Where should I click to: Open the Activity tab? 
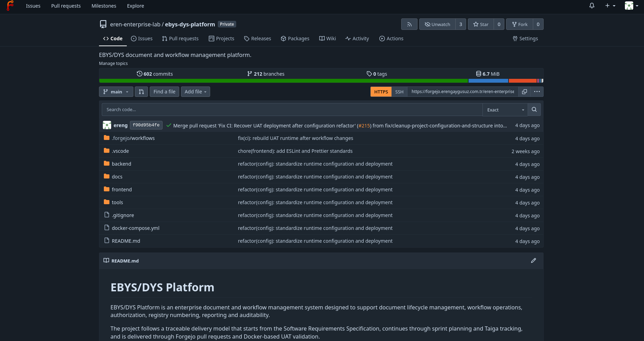pos(357,39)
